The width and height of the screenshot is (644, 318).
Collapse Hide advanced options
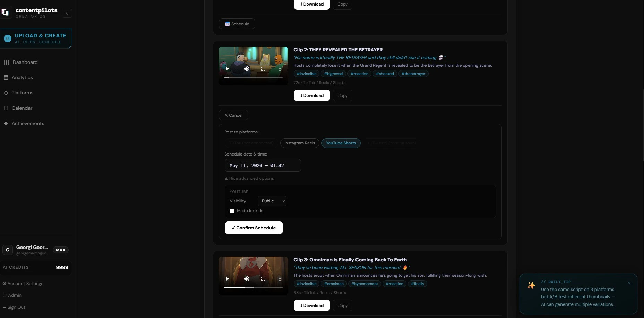[x=249, y=178]
